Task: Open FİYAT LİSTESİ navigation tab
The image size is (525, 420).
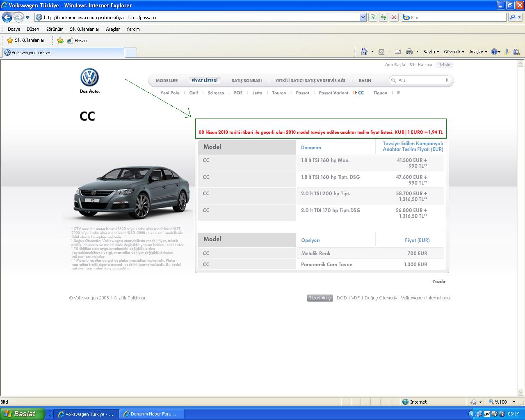Action: pos(205,80)
